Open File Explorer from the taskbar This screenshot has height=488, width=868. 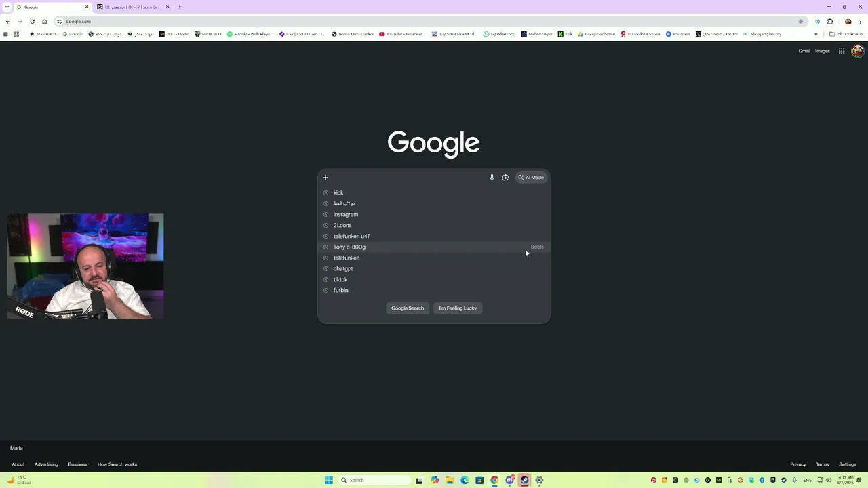click(x=450, y=480)
